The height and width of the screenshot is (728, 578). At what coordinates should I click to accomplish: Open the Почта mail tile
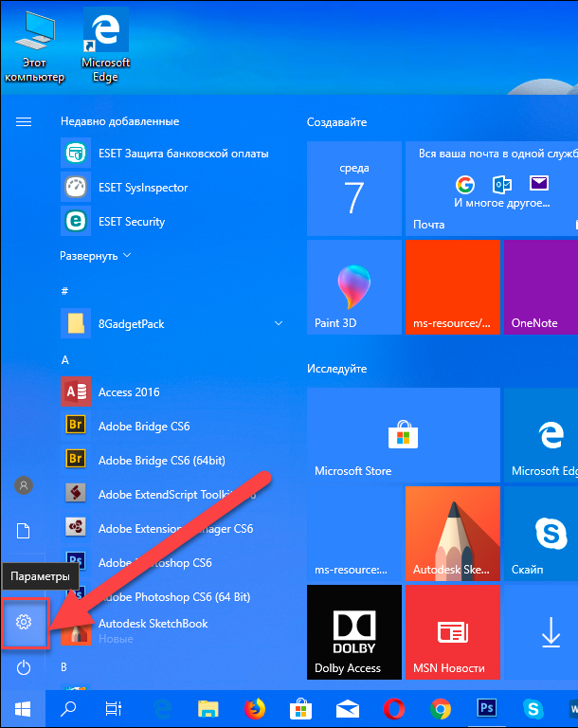[492, 189]
